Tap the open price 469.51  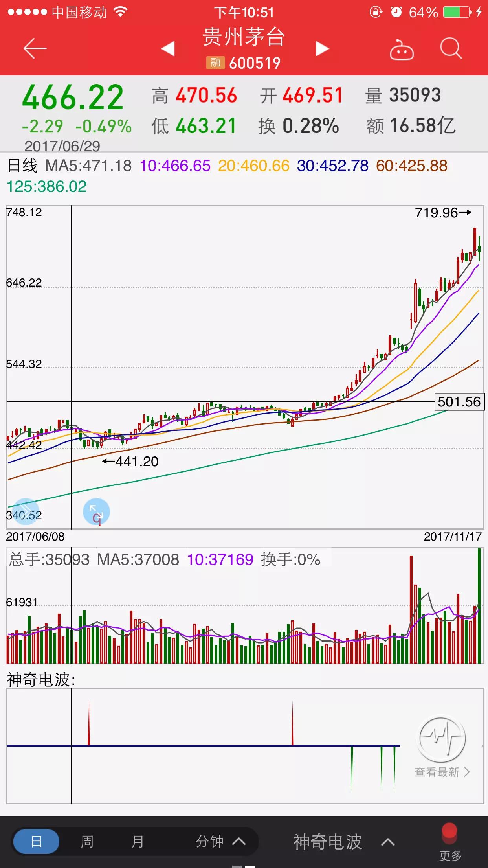313,96
